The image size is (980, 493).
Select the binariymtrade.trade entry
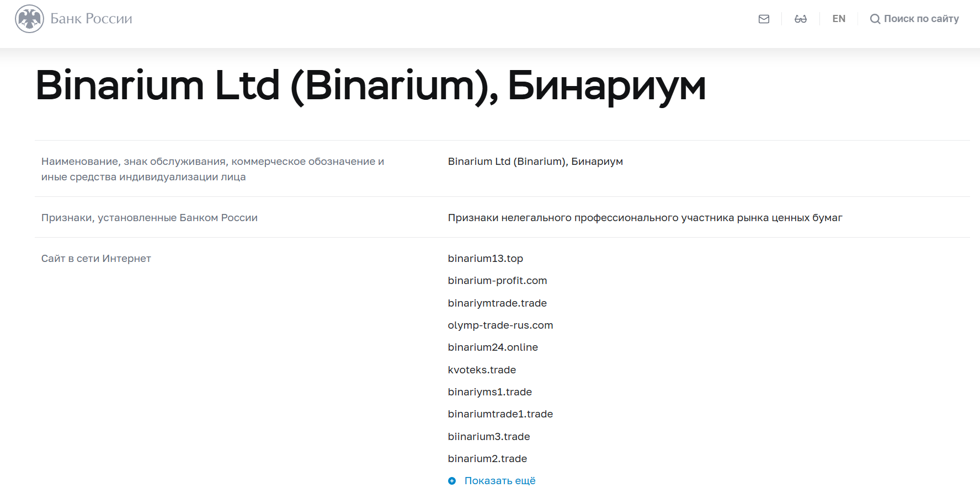pos(497,303)
